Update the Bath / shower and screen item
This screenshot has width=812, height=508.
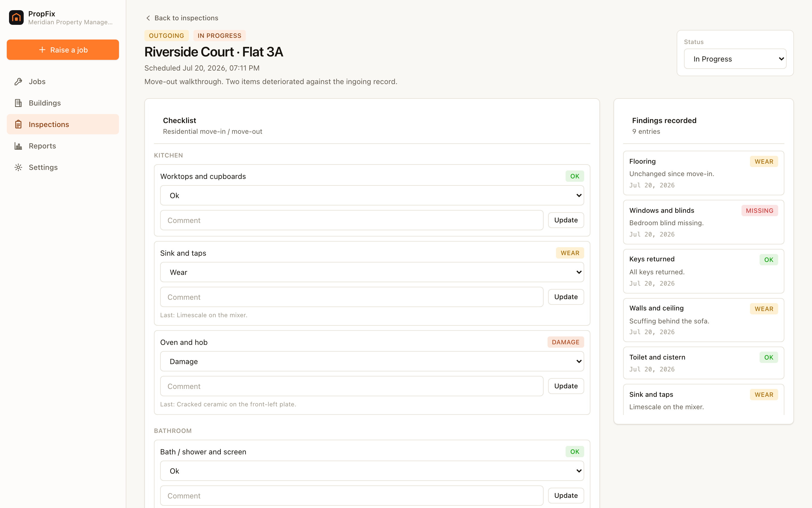tap(566, 496)
